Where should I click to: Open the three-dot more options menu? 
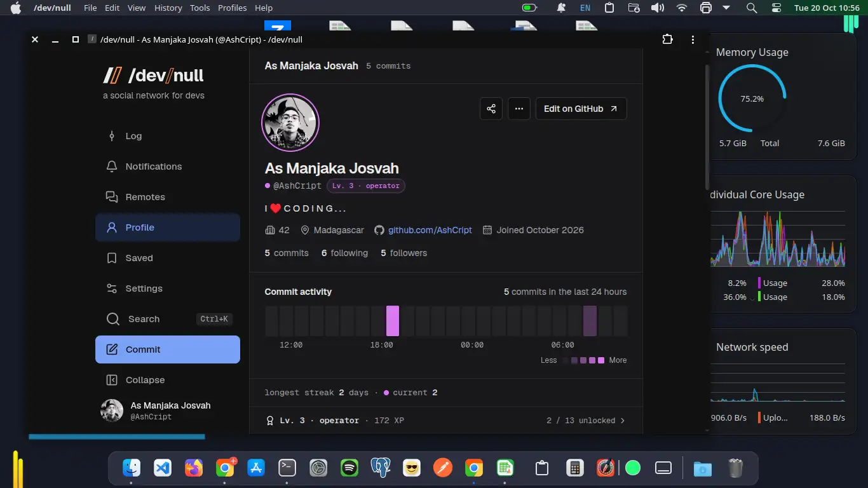tap(519, 109)
